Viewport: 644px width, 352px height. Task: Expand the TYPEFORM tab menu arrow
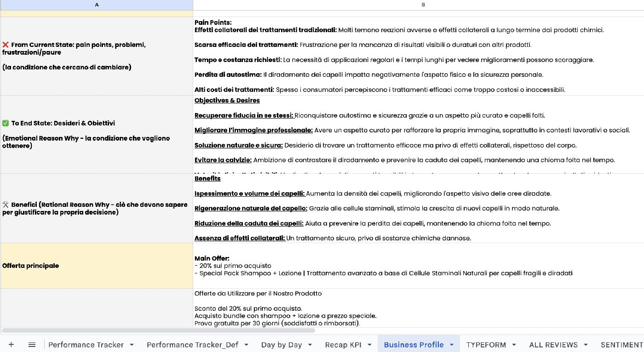514,345
